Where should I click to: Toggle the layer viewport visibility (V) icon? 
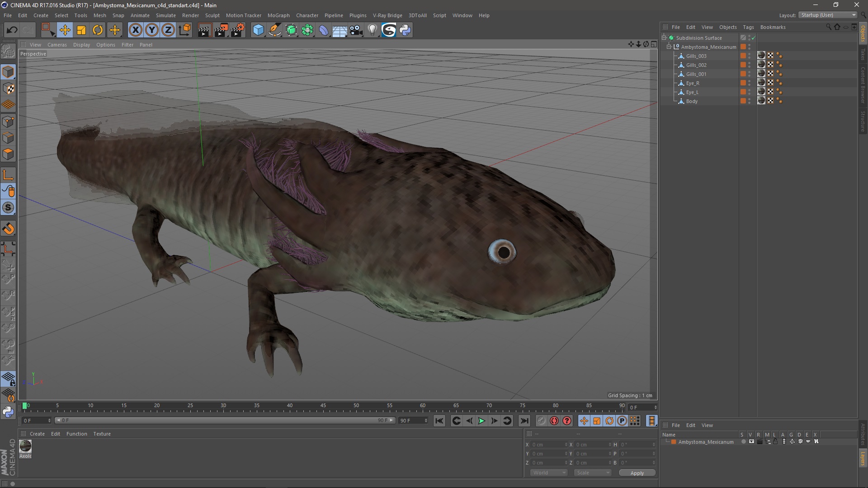751,441
